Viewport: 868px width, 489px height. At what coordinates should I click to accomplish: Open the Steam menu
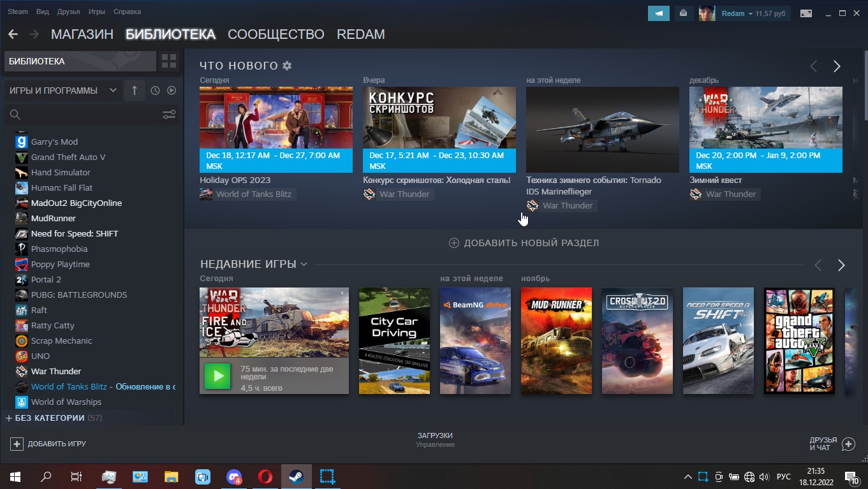pos(18,12)
